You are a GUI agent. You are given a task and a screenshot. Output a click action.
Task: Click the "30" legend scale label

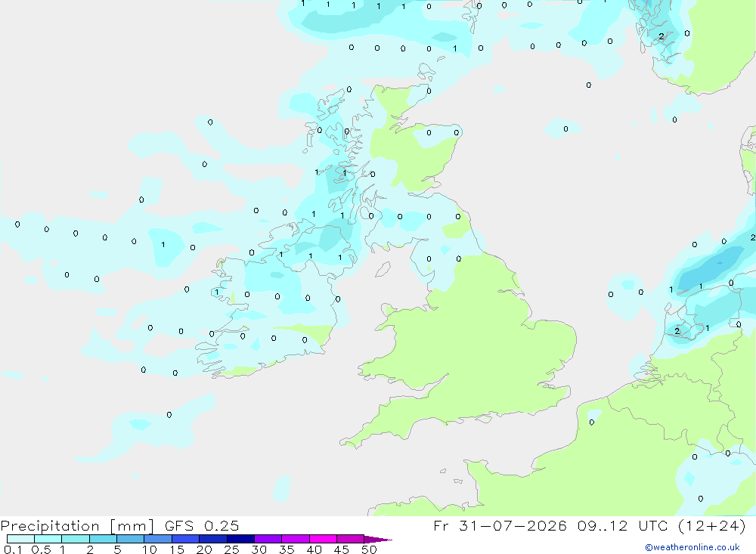(259, 549)
